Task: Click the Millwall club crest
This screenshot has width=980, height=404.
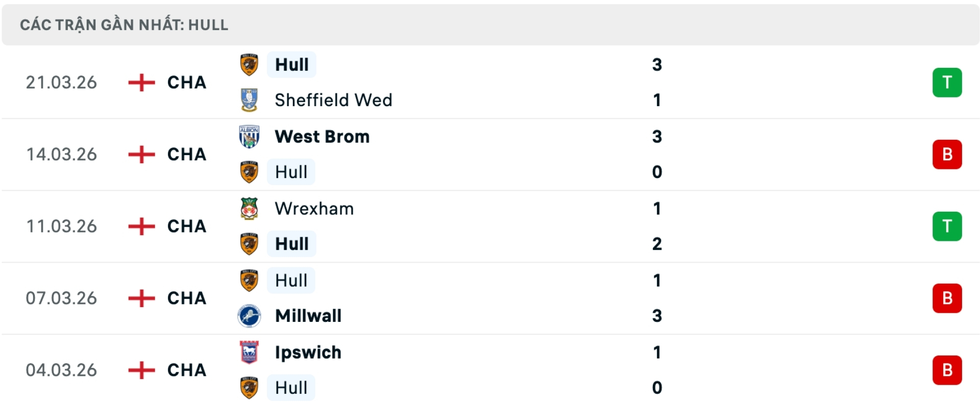Action: point(249,316)
